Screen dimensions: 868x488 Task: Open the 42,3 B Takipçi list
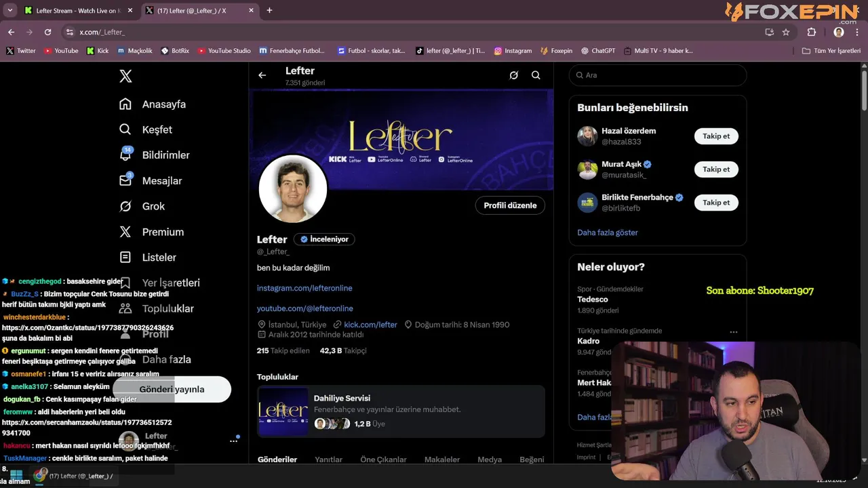point(343,350)
